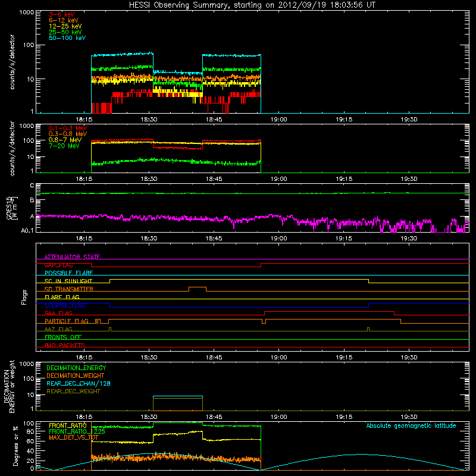This screenshot has width=476, height=476.
Task: Click the PARTICLE_FLAG label
Action: pyautogui.click(x=67, y=321)
